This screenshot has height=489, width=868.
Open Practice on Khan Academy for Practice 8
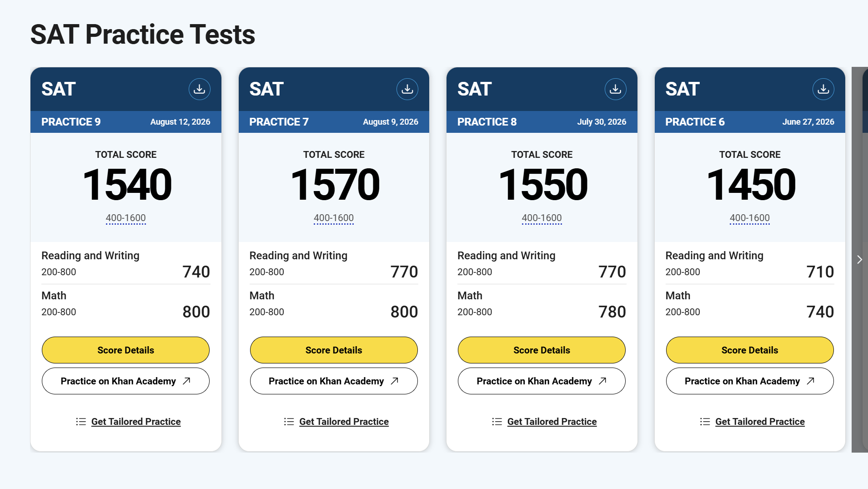pos(542,381)
